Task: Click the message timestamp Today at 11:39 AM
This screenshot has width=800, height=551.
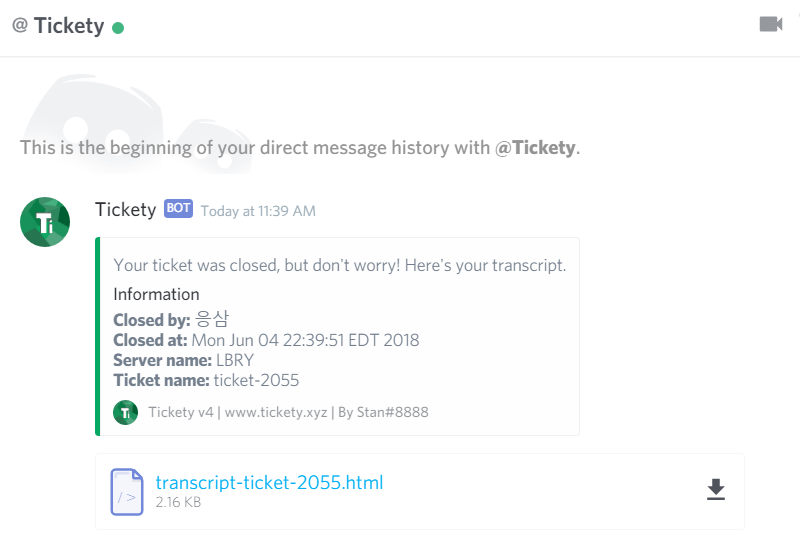Action: click(258, 211)
